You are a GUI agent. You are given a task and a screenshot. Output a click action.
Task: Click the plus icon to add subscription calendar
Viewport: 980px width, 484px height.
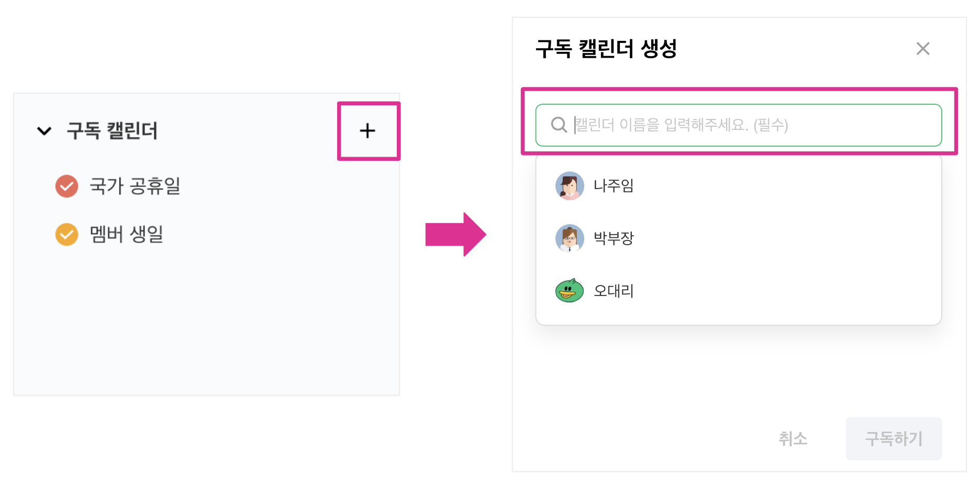(x=367, y=131)
